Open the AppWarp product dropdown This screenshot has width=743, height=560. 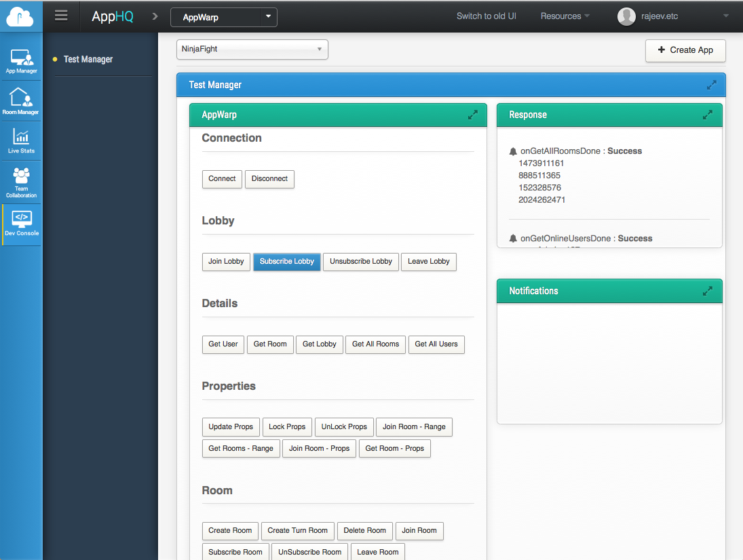(x=223, y=17)
